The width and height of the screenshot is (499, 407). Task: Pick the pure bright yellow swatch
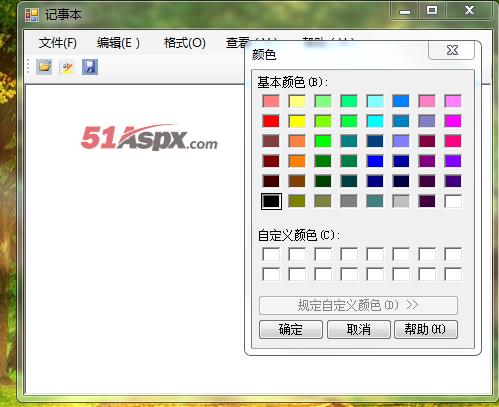coord(297,121)
